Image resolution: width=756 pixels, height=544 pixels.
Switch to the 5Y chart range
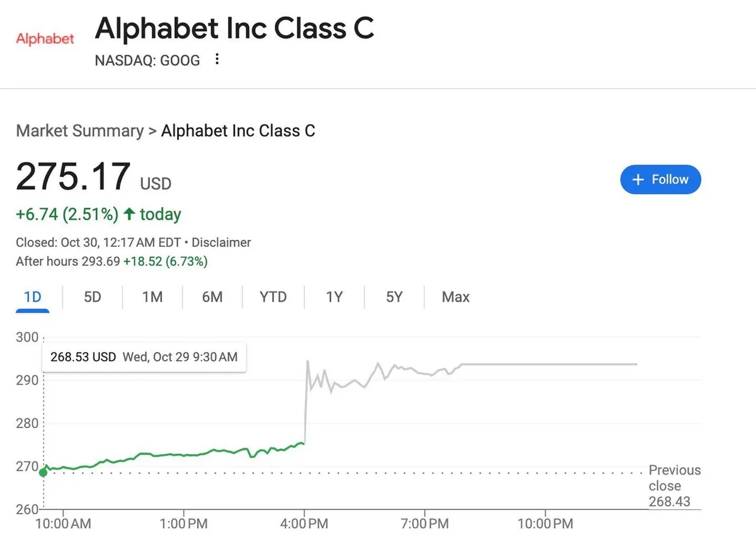[394, 297]
